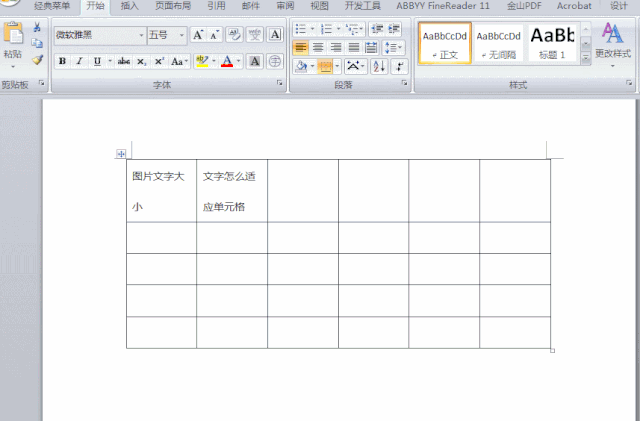This screenshot has height=421, width=640.
Task: Shrink font size with the small A button
Action: (214, 35)
